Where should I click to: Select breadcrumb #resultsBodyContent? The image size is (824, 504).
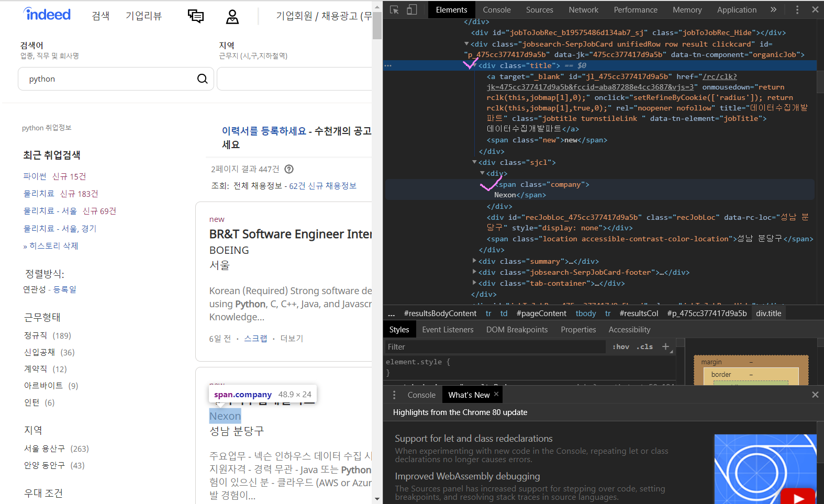[x=440, y=313]
